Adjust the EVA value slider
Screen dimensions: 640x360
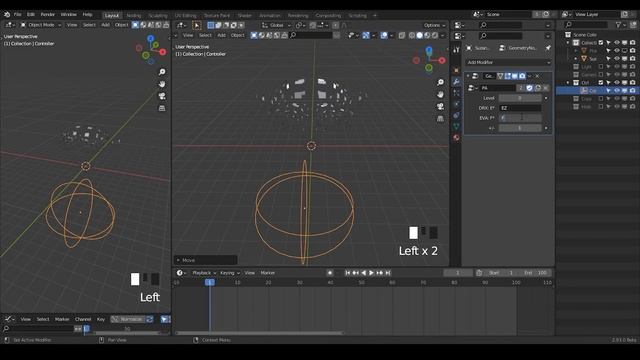[520, 118]
